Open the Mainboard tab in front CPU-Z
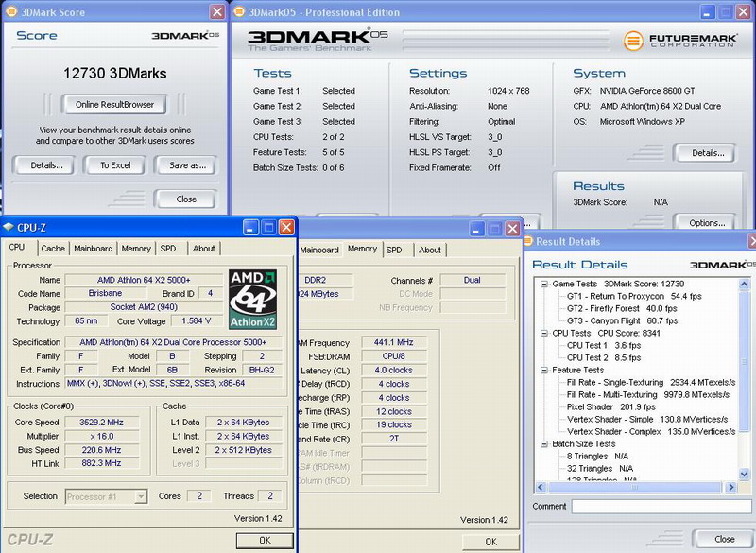Screen dimensions: 756x553 tap(93, 249)
